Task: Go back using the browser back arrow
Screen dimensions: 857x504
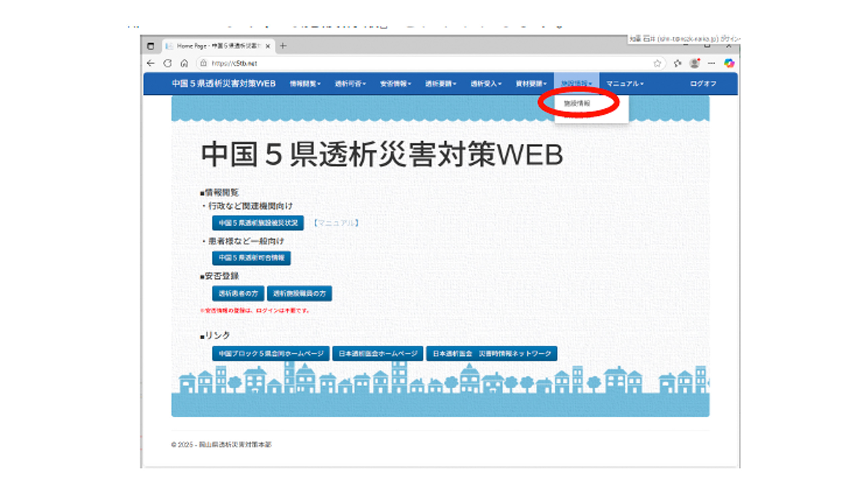Action: coord(151,63)
